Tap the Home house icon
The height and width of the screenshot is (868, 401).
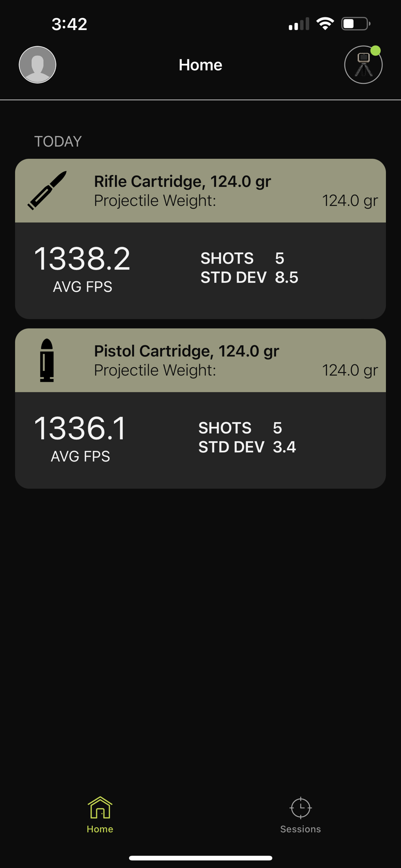100,807
